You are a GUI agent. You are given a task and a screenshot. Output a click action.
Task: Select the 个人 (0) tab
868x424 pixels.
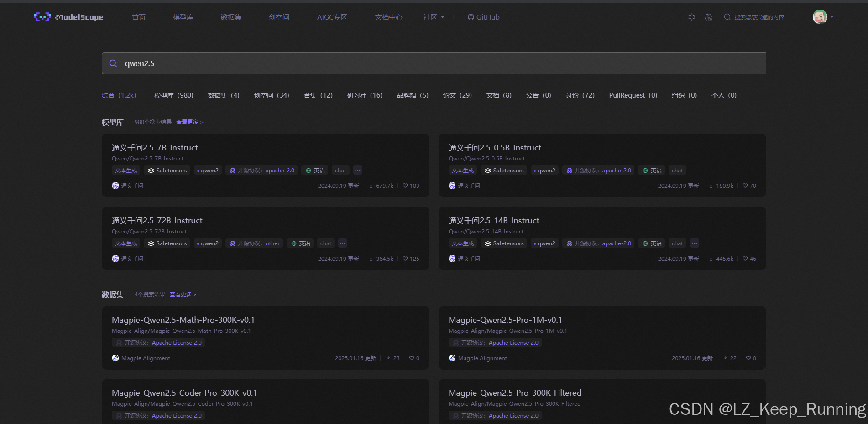pyautogui.click(x=724, y=95)
